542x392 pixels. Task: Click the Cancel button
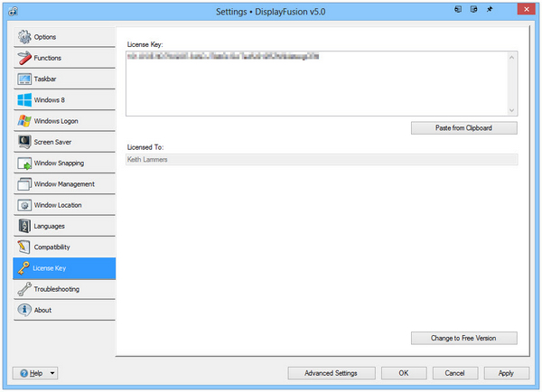(455, 373)
